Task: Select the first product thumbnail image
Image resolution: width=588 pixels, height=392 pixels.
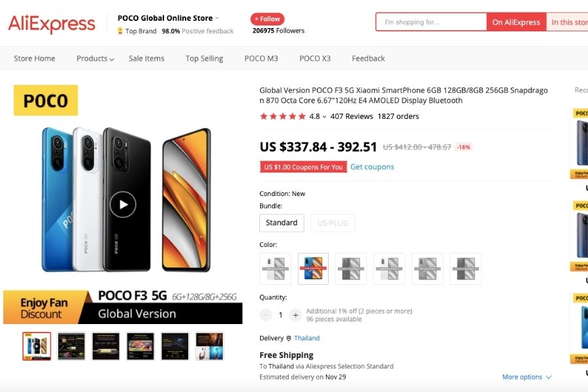Action: (x=37, y=346)
